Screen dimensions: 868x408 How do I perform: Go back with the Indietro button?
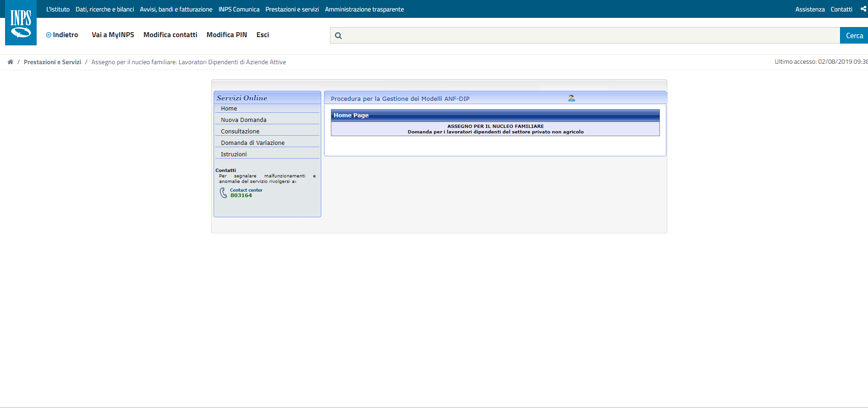tap(62, 35)
